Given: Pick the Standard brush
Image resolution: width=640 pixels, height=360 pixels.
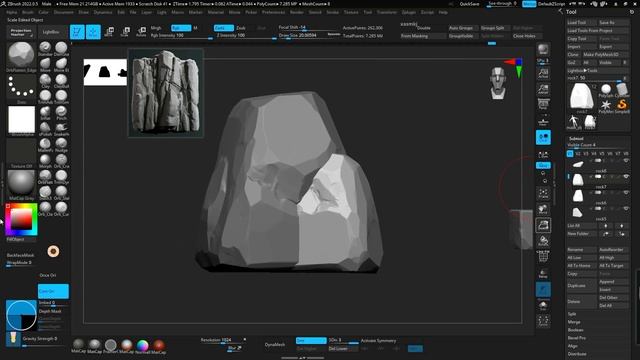Looking at the screenshot, I should pos(45,48).
